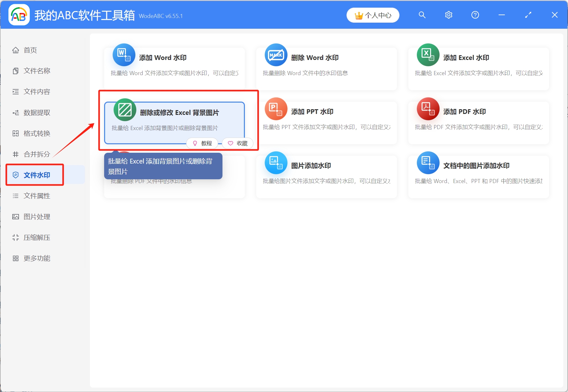Open the settings gear

448,15
